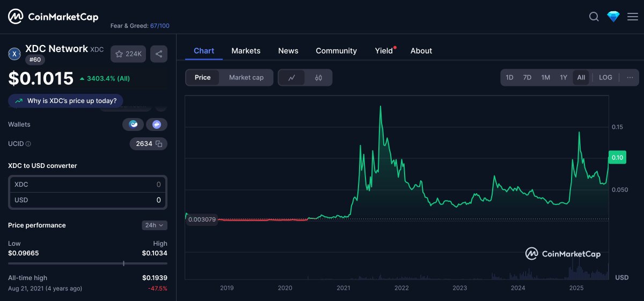Click the second wallet icon

point(157,124)
